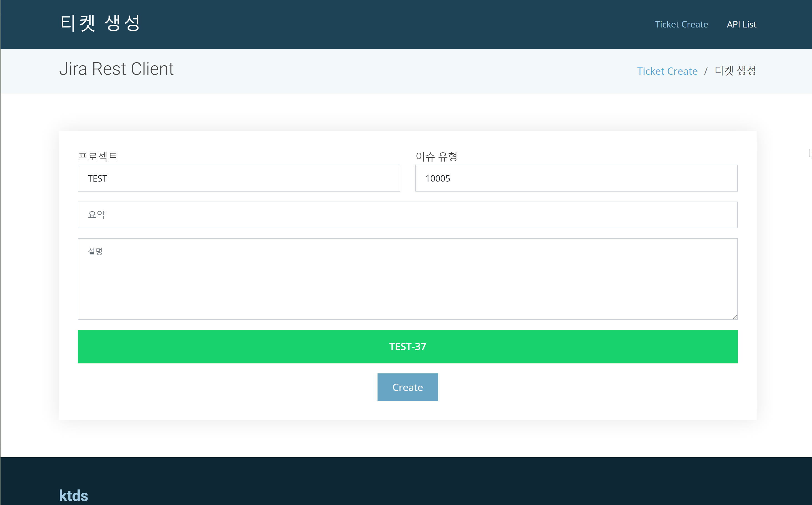Click the Jira Rest Client label
Image resolution: width=812 pixels, height=505 pixels.
pyautogui.click(x=116, y=69)
